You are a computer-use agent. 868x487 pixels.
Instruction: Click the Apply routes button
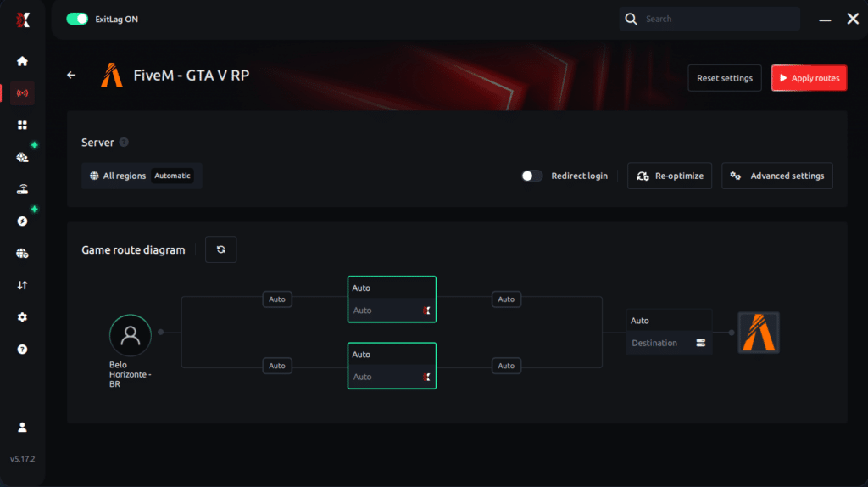809,78
